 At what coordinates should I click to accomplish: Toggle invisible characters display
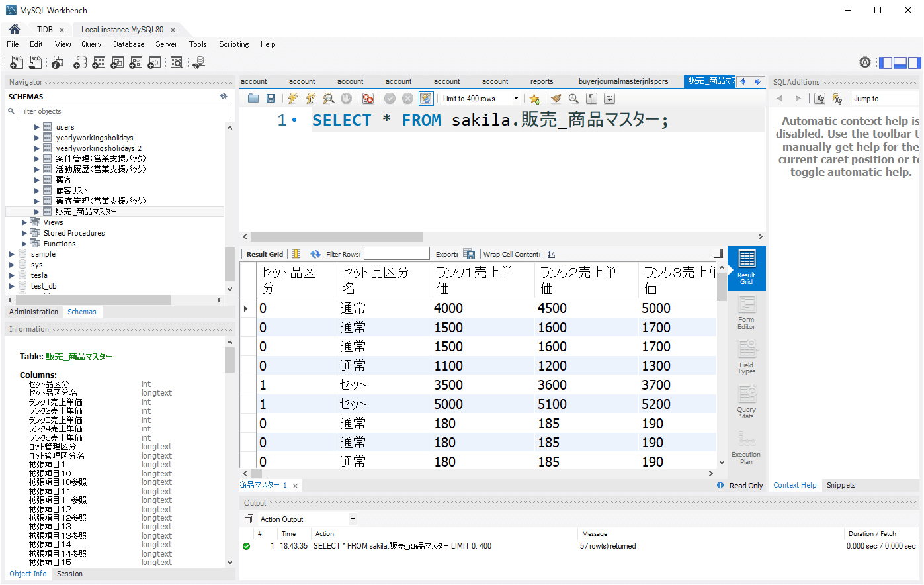coord(591,99)
